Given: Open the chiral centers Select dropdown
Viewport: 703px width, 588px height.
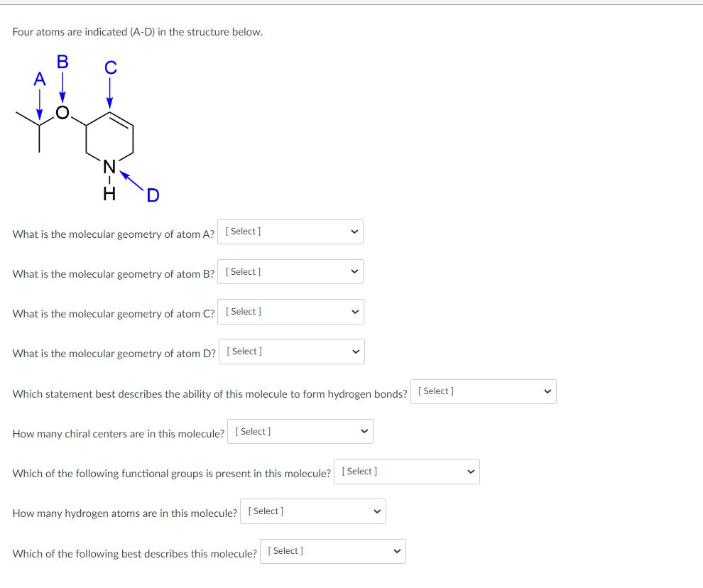Looking at the screenshot, I should pyautogui.click(x=300, y=431).
